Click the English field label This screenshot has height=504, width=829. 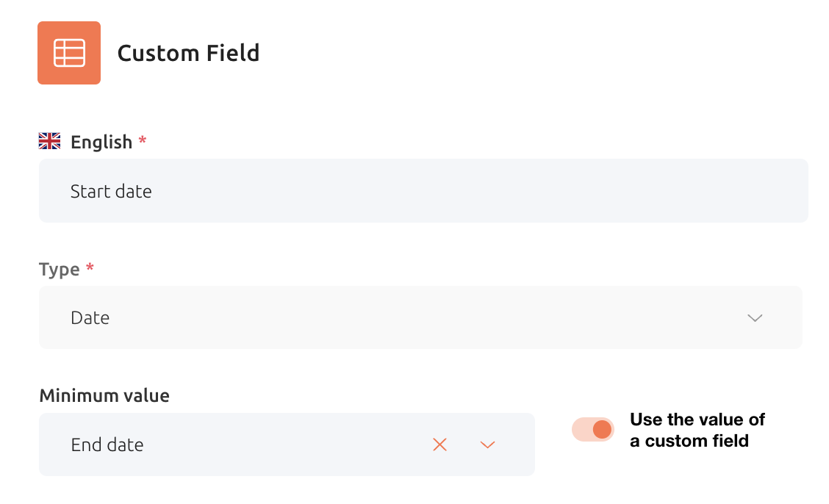[101, 142]
